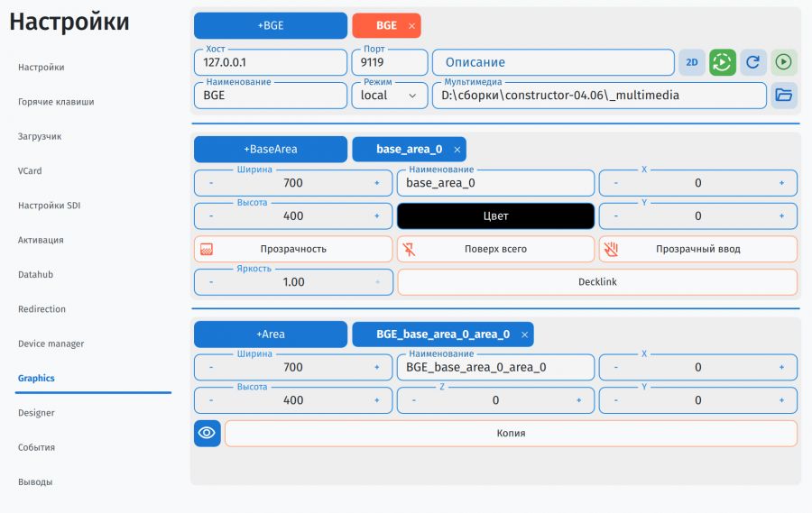812x513 pixels.
Task: Decrease area Высота with minus
Action: (x=211, y=400)
